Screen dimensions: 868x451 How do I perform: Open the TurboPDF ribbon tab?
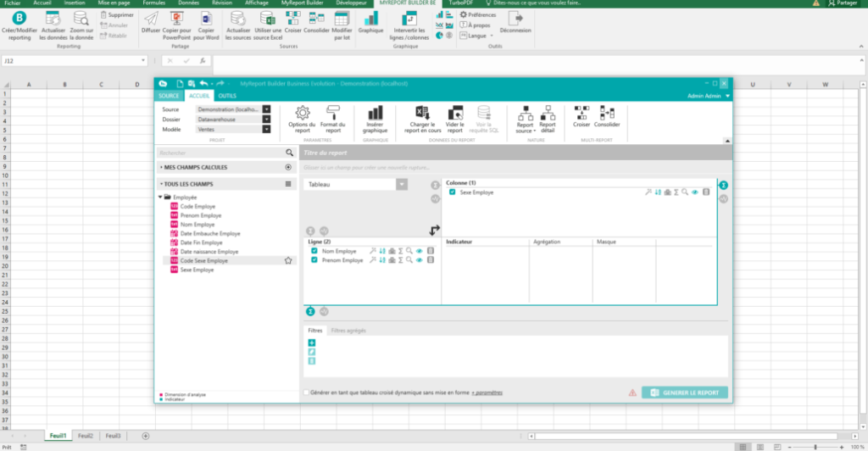click(x=460, y=3)
